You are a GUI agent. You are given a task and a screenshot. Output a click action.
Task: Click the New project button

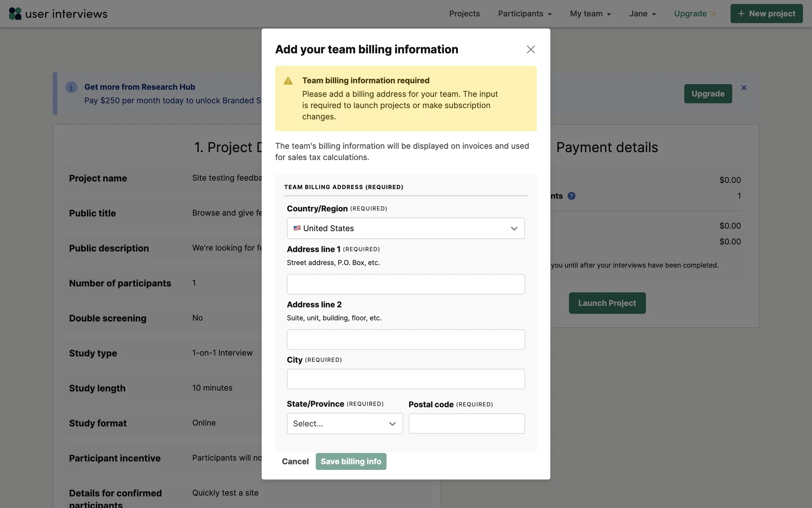point(766,14)
